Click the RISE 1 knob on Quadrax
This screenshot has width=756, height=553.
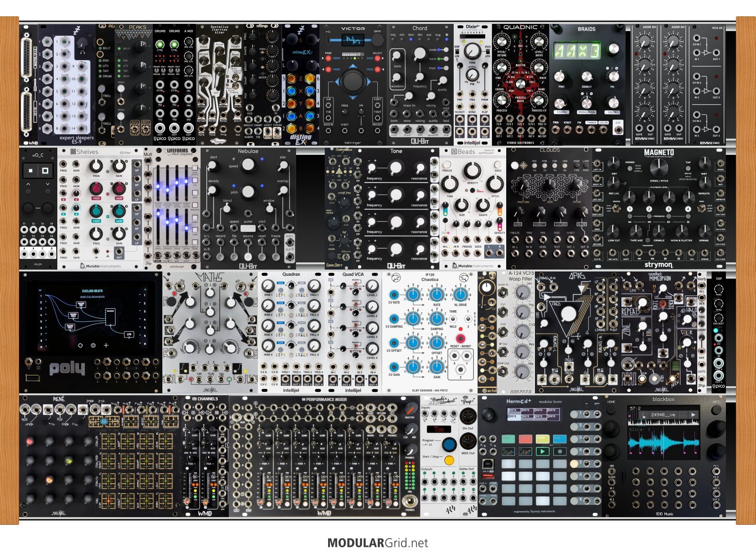click(268, 286)
